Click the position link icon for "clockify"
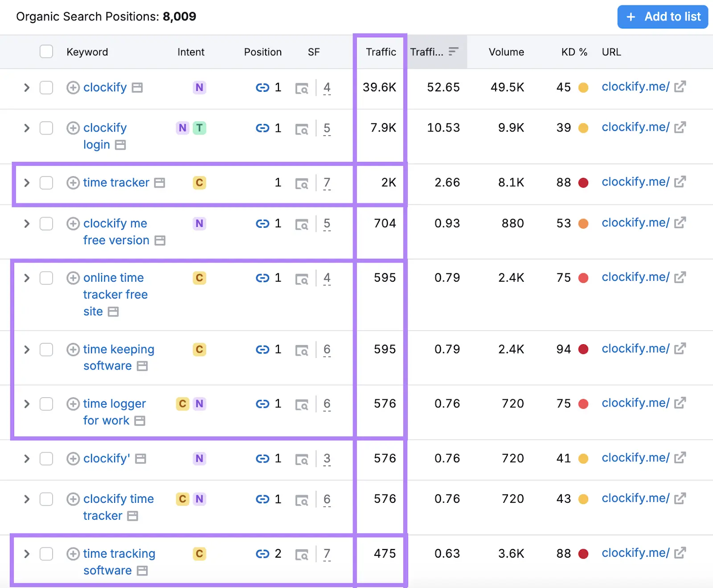713x588 pixels. [263, 88]
